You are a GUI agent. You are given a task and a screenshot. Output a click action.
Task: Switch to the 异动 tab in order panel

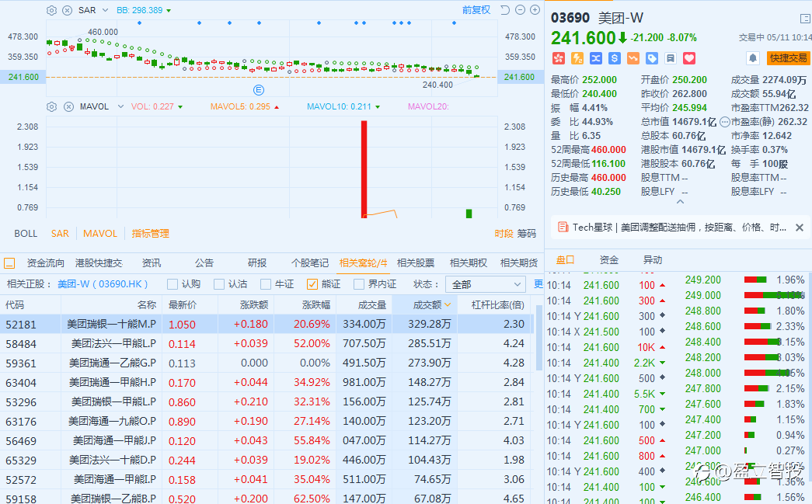653,259
